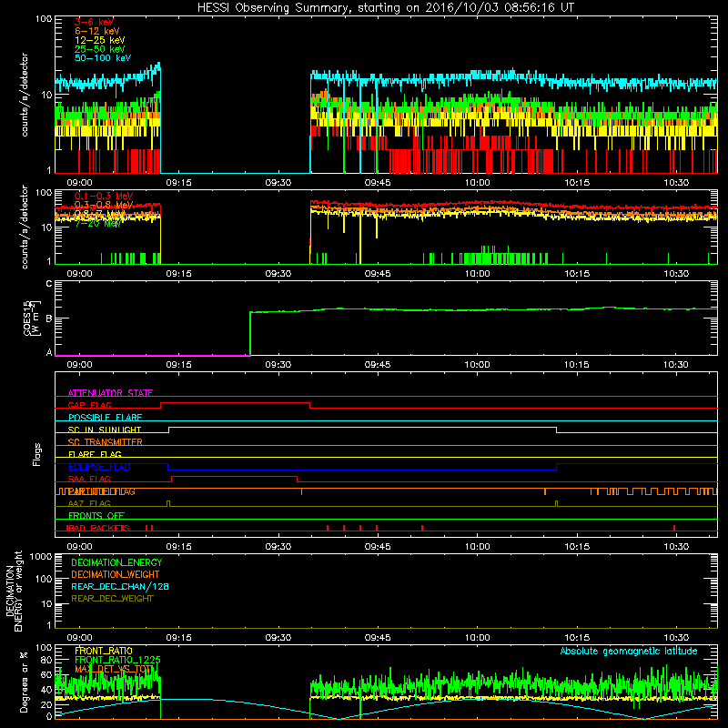Select 10:00 time label below the Flags panel

(x=477, y=547)
